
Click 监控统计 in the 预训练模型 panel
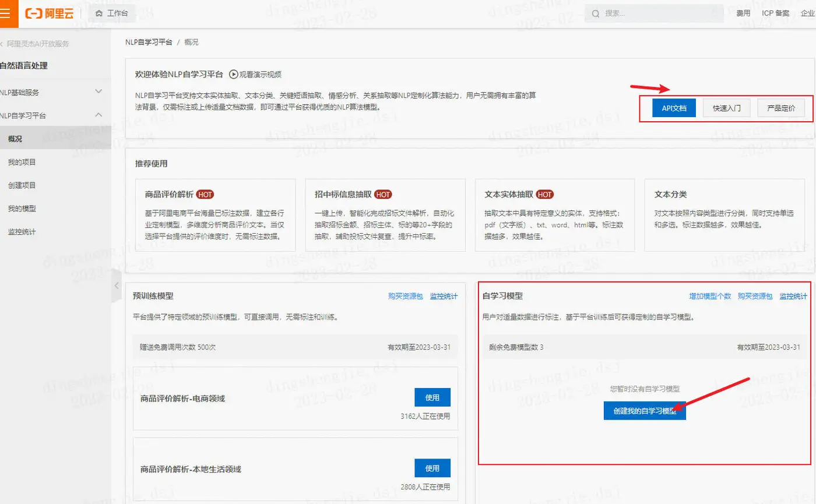tap(444, 297)
